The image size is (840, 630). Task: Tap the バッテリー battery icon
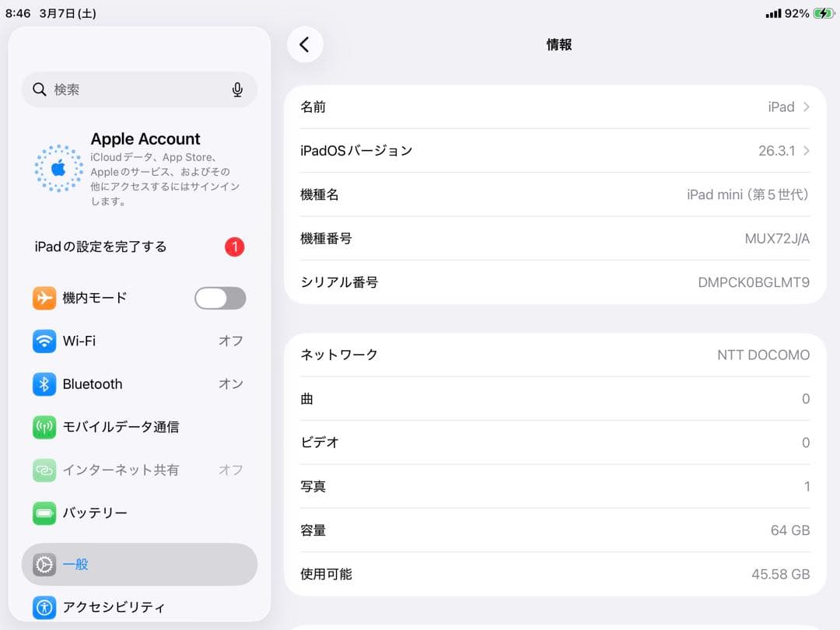(x=44, y=513)
